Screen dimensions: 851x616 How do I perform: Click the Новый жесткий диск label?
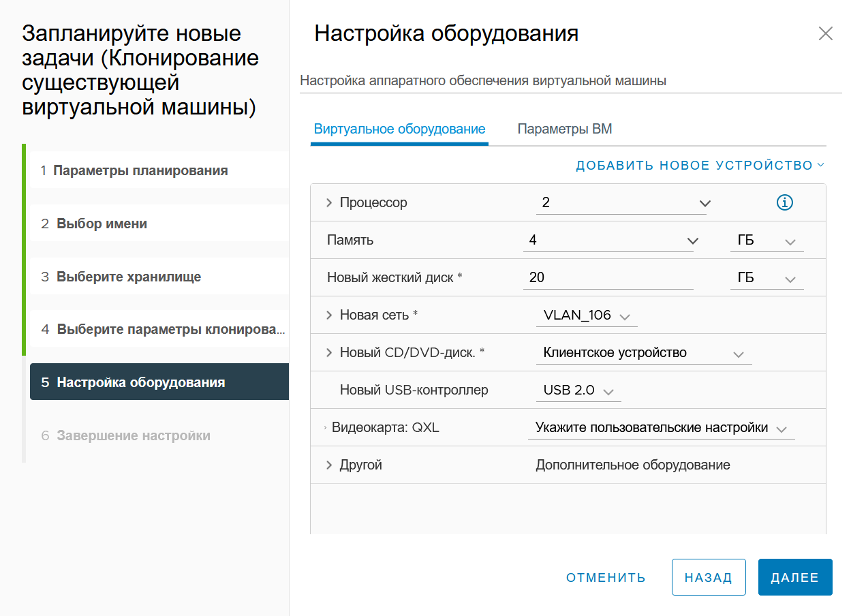(x=394, y=278)
